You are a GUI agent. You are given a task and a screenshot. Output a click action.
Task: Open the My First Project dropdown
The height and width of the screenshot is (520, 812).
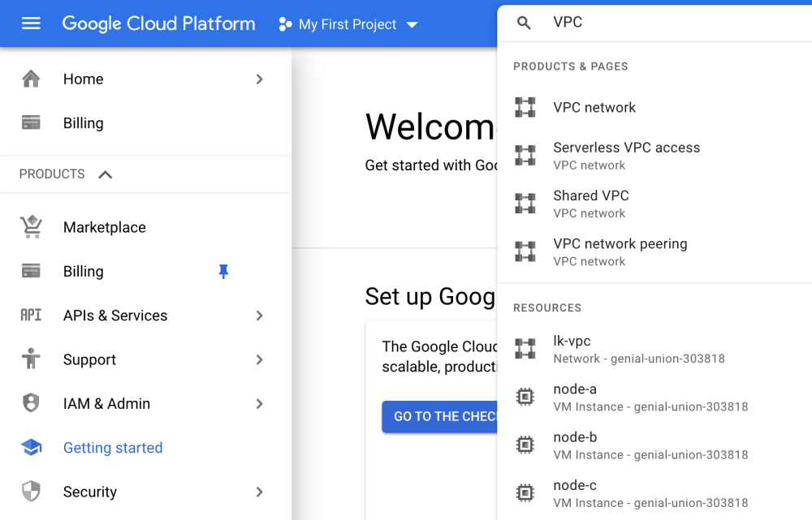pos(348,24)
